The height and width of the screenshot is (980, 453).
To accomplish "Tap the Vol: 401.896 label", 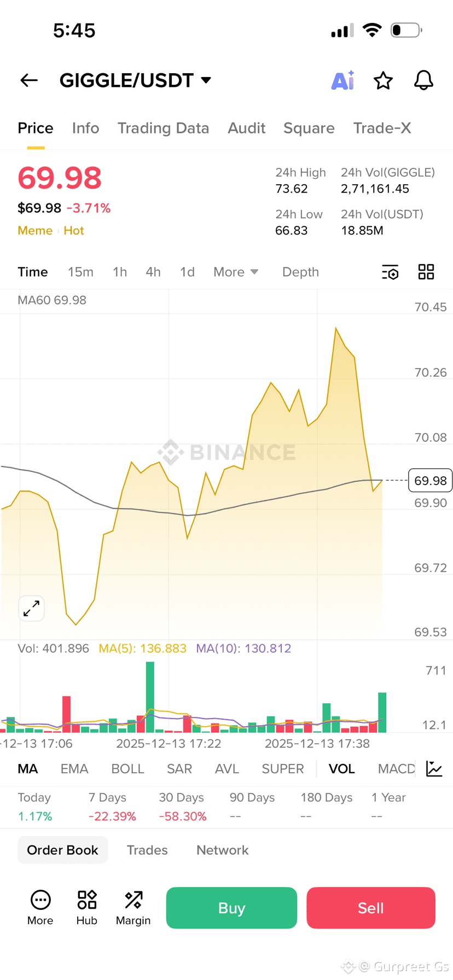I will tap(53, 648).
